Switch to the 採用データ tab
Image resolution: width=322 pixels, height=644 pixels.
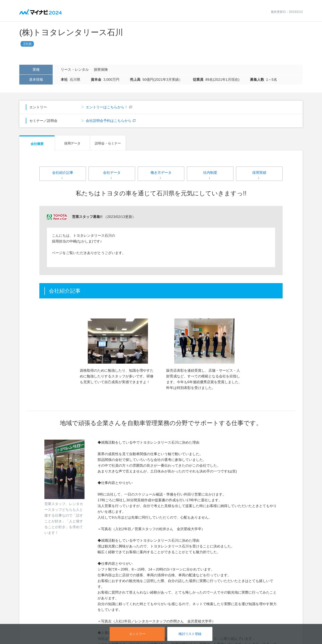(x=72, y=143)
